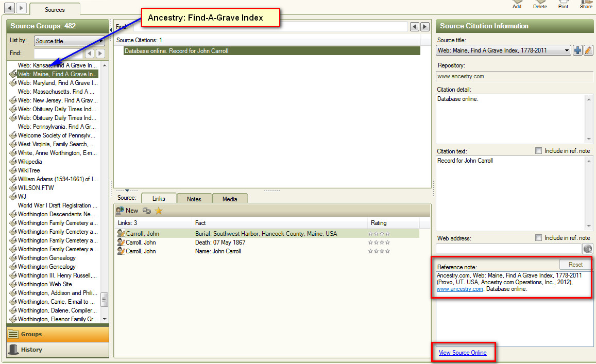Select West Virginia, Family Search source

56,144
